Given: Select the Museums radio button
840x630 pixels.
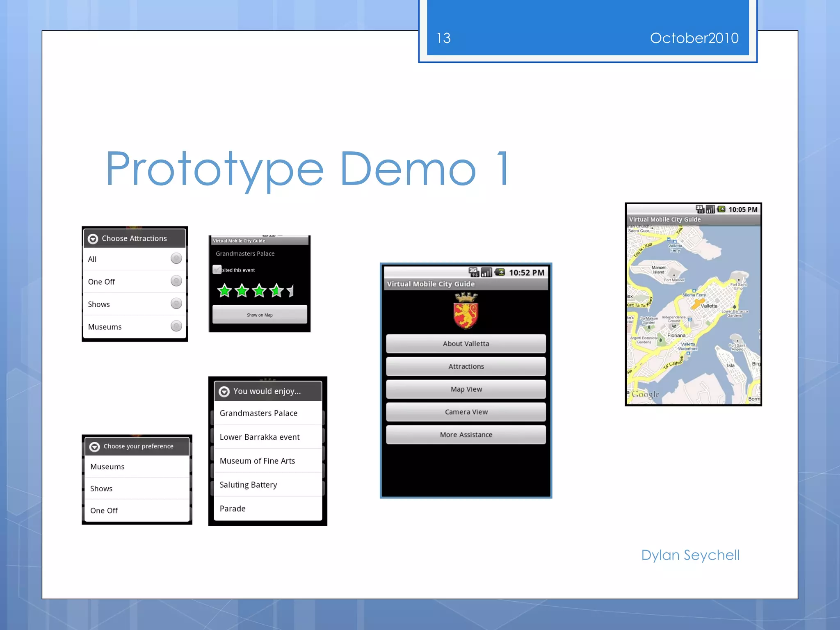Looking at the screenshot, I should tap(176, 326).
